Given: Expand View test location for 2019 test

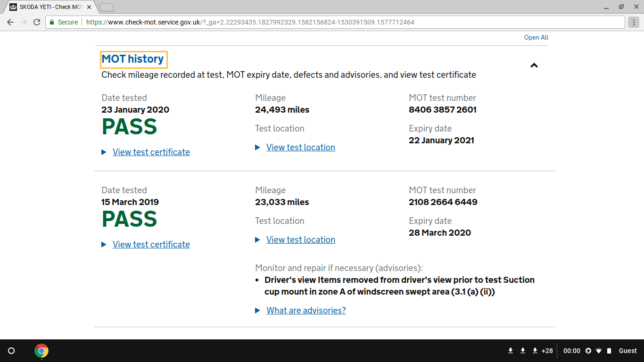Looking at the screenshot, I should [x=300, y=240].
